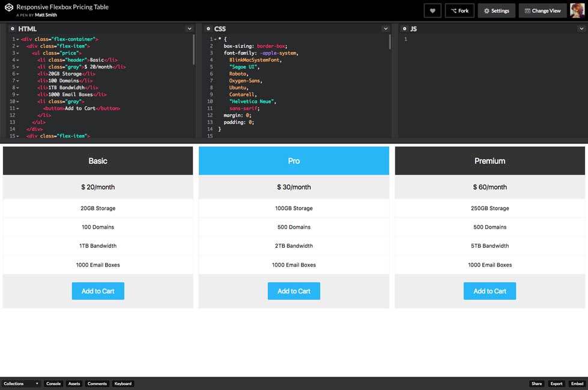Open CSS panel settings gear
588x390 pixels.
[x=208, y=29]
